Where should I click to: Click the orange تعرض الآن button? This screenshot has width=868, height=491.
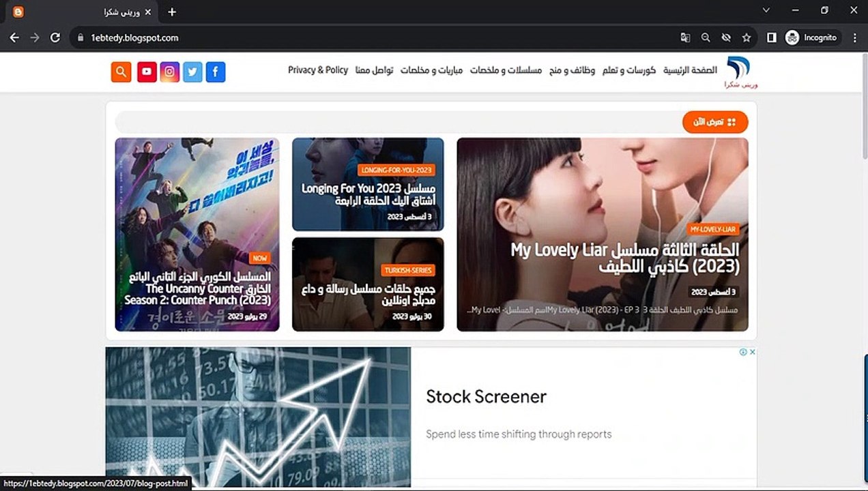(x=715, y=122)
